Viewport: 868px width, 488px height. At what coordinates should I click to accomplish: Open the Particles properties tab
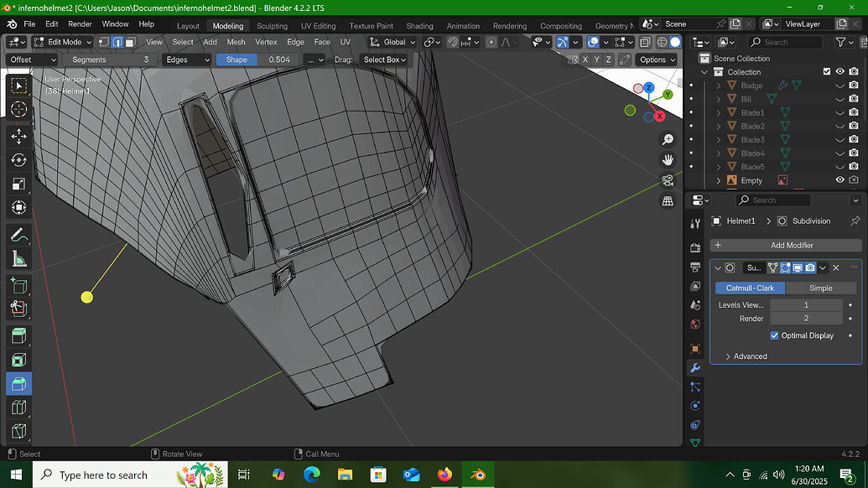[695, 387]
